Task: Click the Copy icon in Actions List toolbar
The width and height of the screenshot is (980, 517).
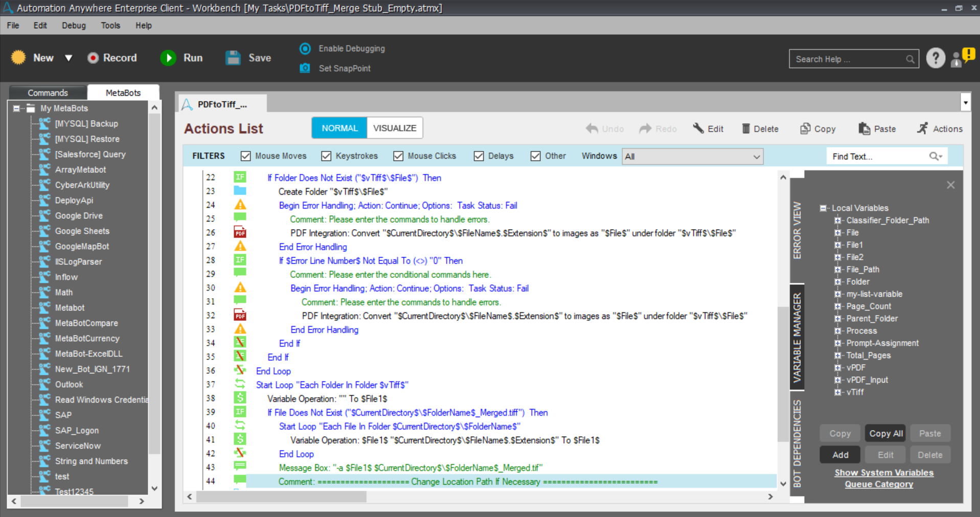Action: (805, 129)
